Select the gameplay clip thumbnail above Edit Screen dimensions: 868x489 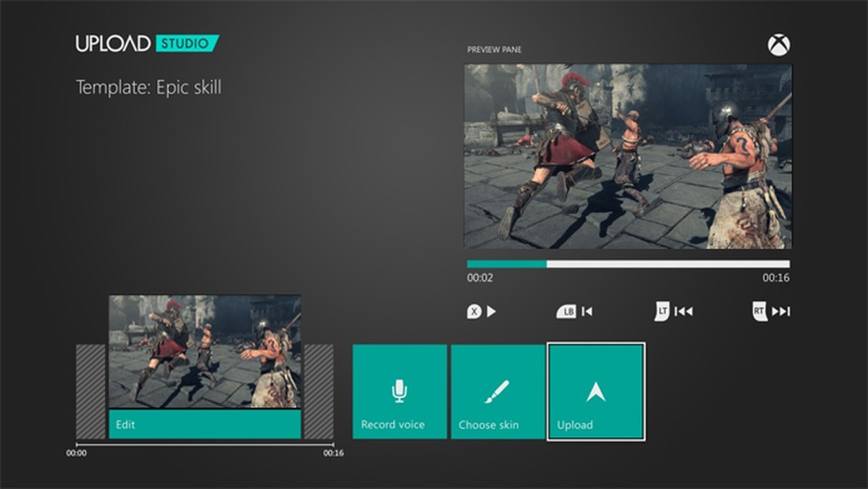[x=205, y=351]
